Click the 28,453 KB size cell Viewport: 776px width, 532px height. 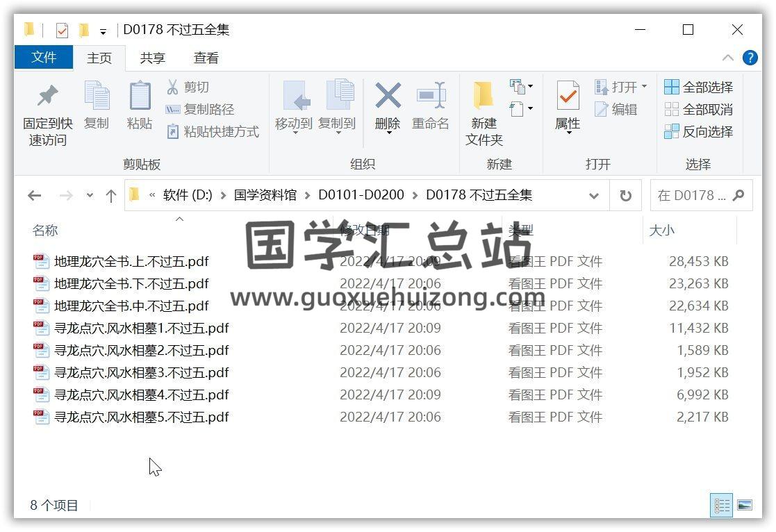(x=698, y=261)
